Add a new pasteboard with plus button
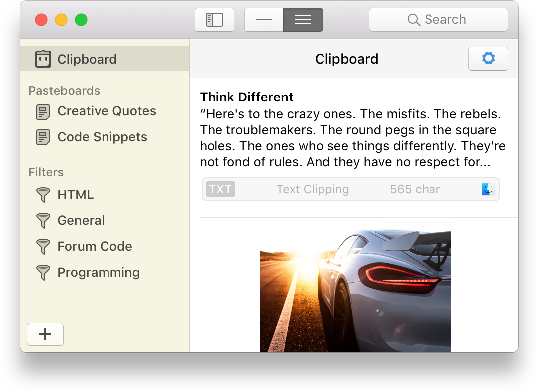The image size is (538, 392). [x=45, y=334]
